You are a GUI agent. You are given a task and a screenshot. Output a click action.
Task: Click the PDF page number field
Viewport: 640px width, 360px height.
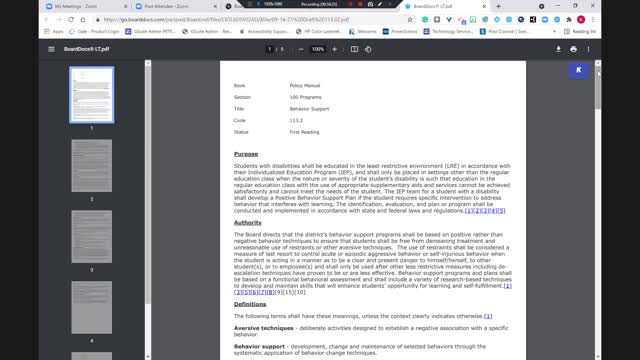269,49
